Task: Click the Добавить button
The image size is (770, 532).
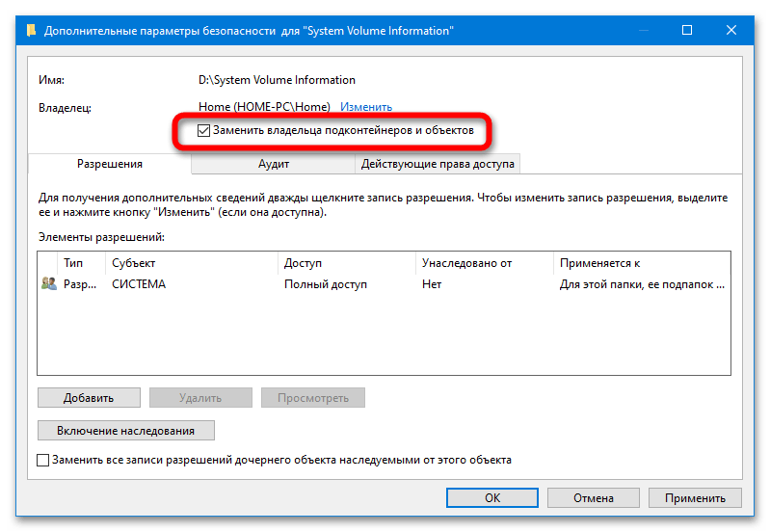Action: (x=89, y=397)
